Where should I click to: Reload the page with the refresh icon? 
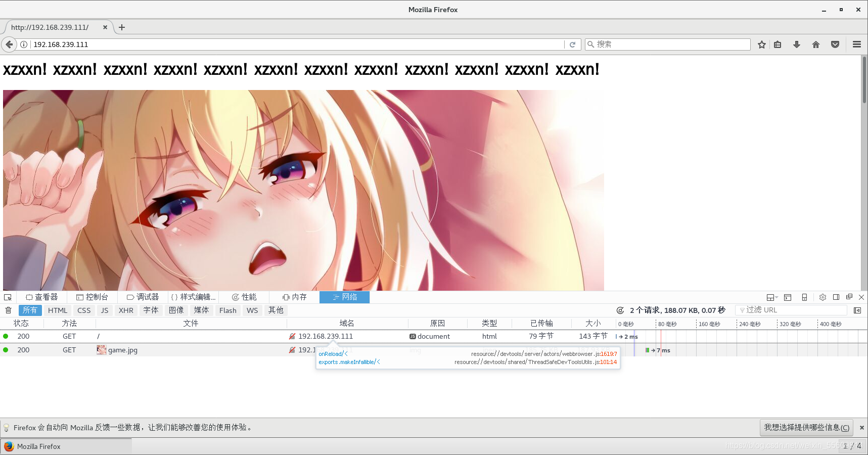572,44
